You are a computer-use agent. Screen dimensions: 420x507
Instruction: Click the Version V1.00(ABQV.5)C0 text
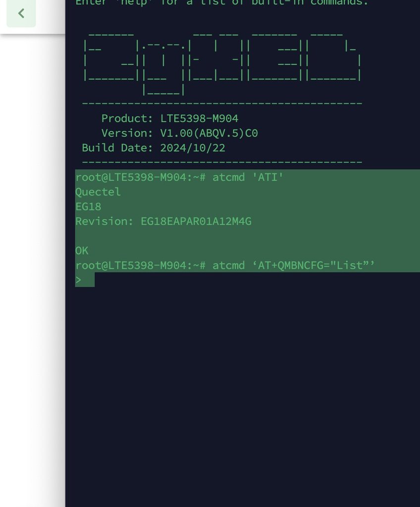point(179,133)
